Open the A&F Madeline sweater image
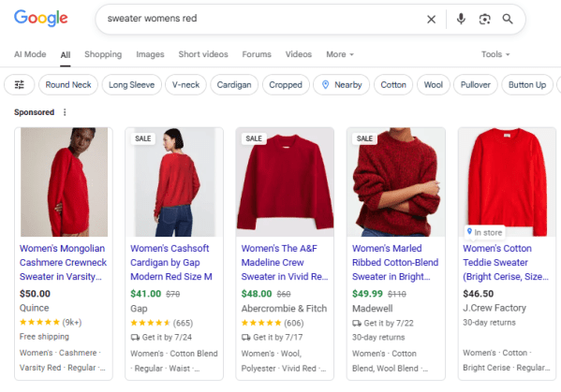 pyautogui.click(x=285, y=181)
